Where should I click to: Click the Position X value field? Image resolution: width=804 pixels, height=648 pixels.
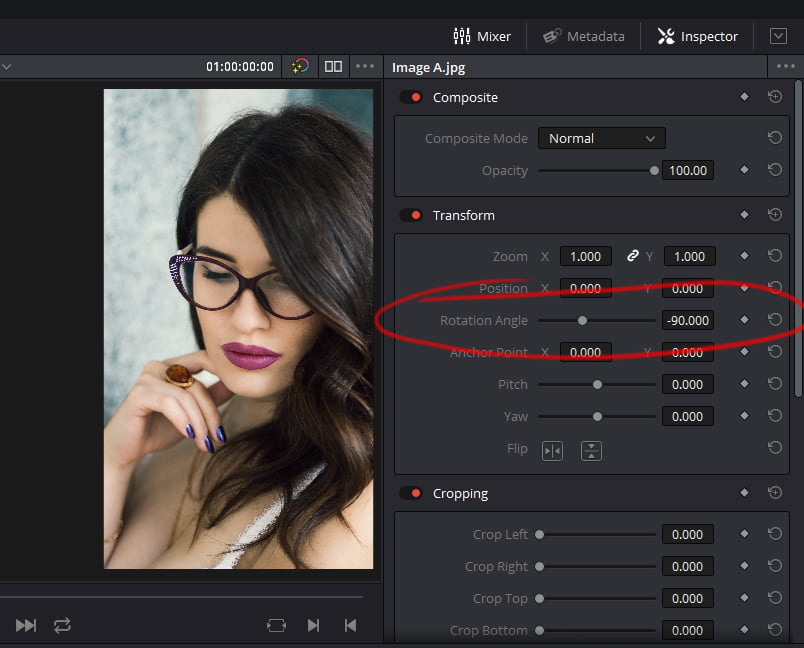pos(586,289)
